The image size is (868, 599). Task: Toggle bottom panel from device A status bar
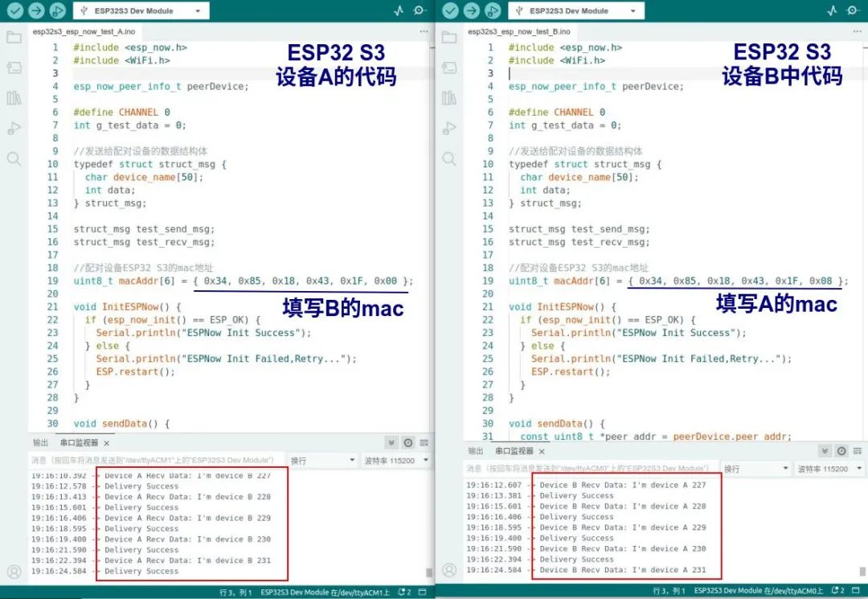423,593
